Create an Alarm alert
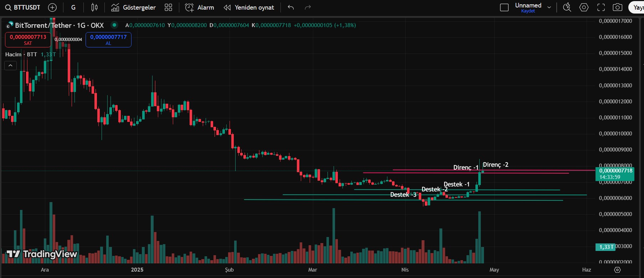Image resolution: width=644 pixels, height=278 pixels. click(x=200, y=7)
